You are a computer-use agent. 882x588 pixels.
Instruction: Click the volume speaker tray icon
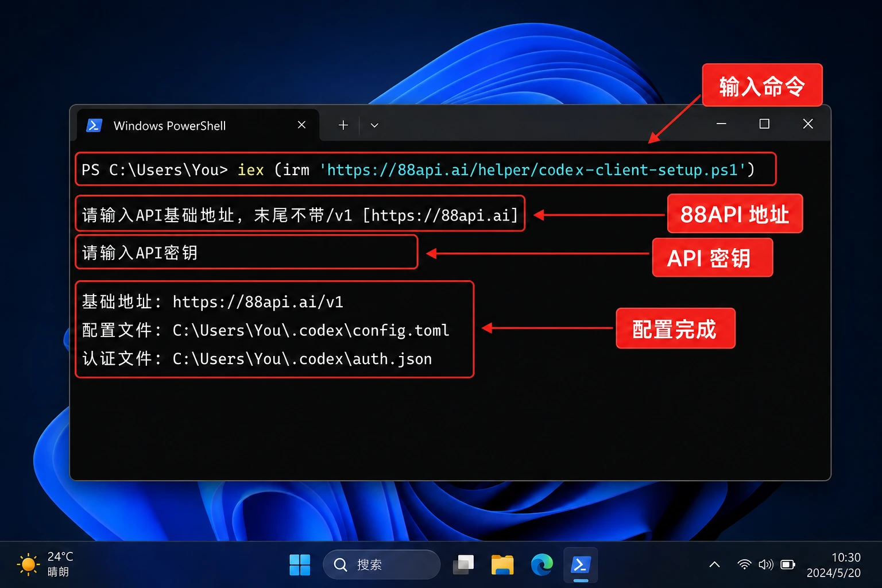pyautogui.click(x=766, y=564)
